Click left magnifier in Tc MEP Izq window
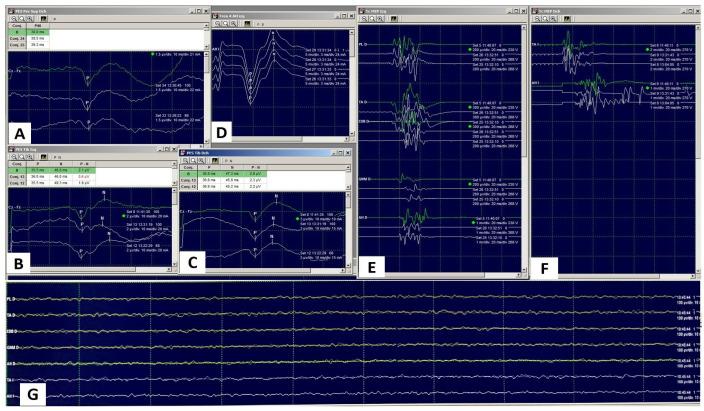Viewport: 704px width, 411px height. [364, 18]
